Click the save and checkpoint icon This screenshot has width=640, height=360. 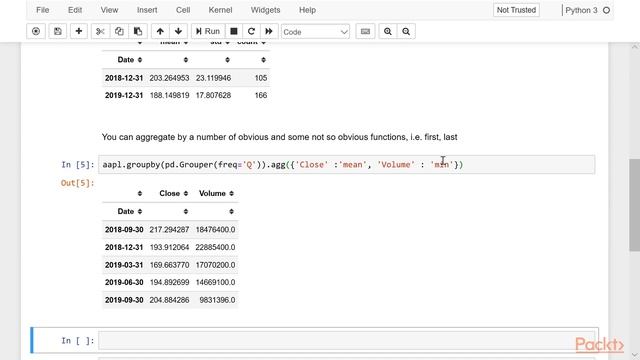click(x=58, y=31)
